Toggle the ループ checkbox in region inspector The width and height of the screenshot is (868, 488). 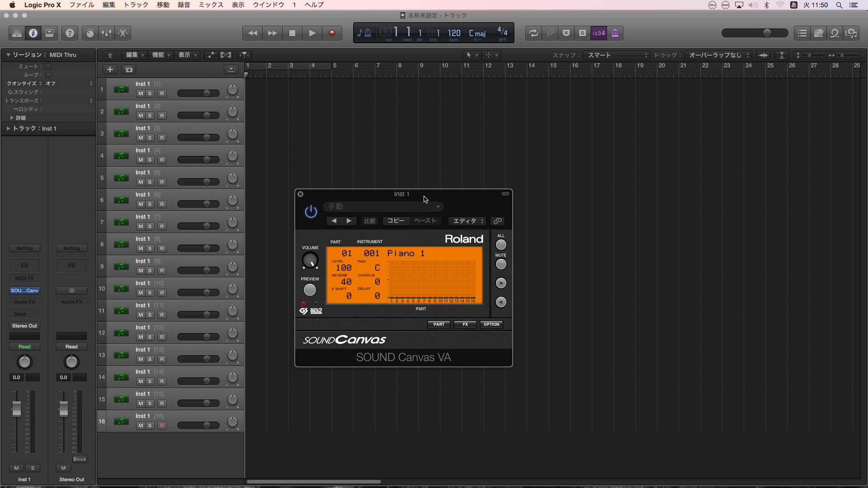pyautogui.click(x=48, y=75)
